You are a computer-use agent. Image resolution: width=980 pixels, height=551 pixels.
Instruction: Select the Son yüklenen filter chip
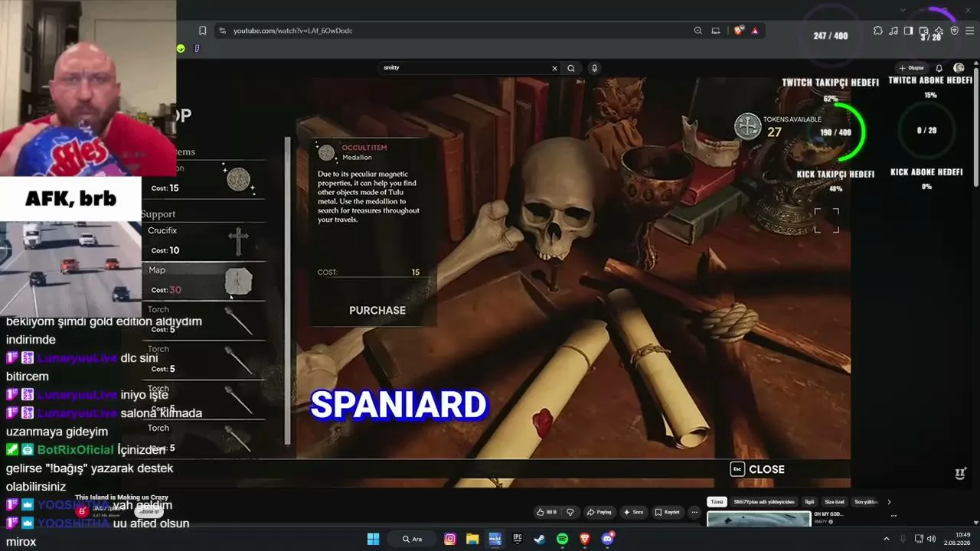click(x=866, y=502)
